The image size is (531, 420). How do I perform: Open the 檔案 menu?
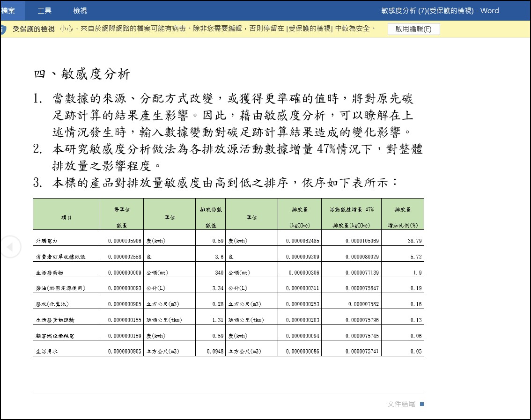click(x=8, y=10)
